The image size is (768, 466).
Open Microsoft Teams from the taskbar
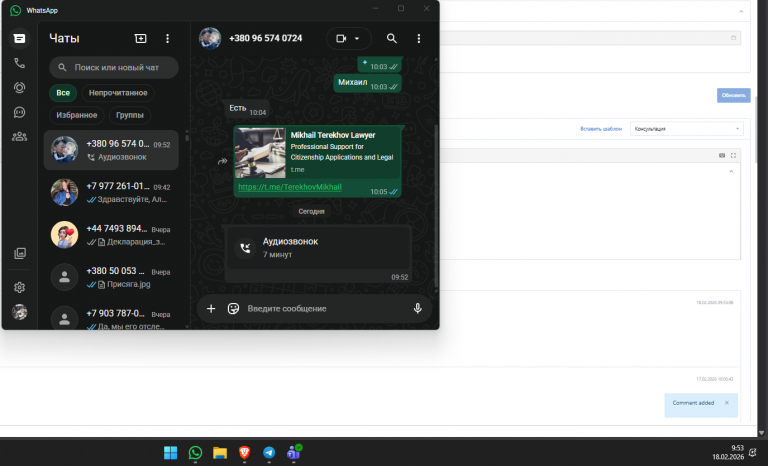pos(294,453)
